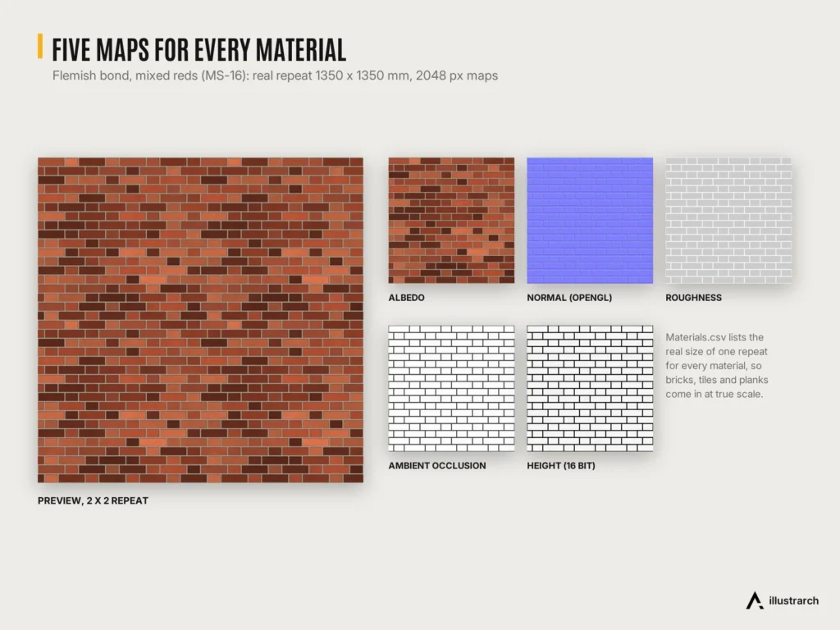Image resolution: width=840 pixels, height=630 pixels.
Task: Select the Ambient Occlusion map thumbnail
Action: (x=451, y=388)
